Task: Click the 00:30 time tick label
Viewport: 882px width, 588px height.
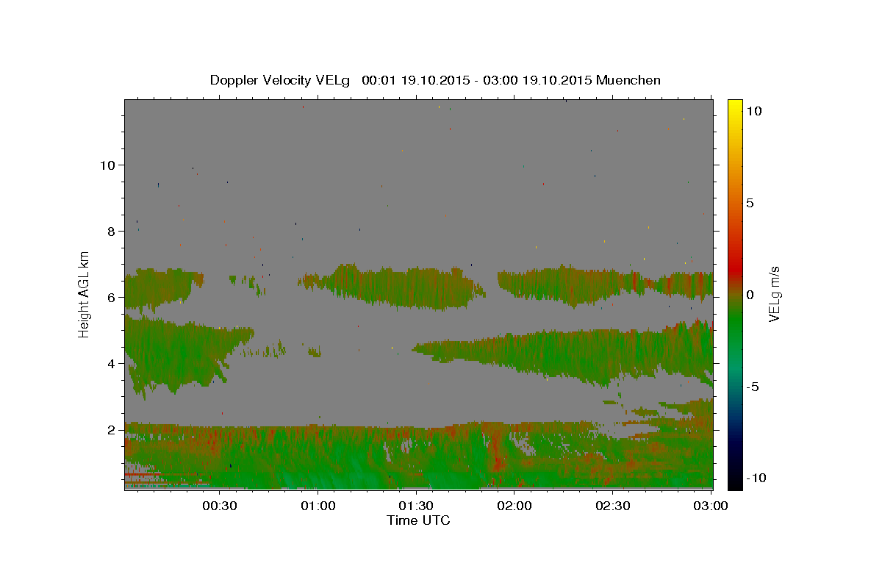Action: tap(218, 506)
